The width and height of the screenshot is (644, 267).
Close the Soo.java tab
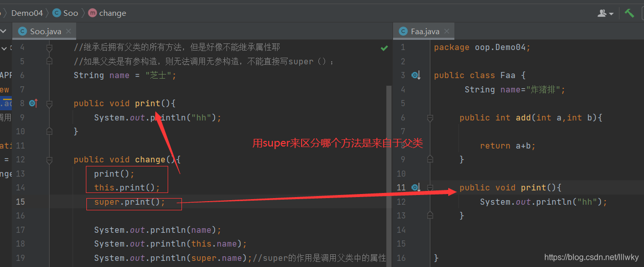[x=69, y=31]
